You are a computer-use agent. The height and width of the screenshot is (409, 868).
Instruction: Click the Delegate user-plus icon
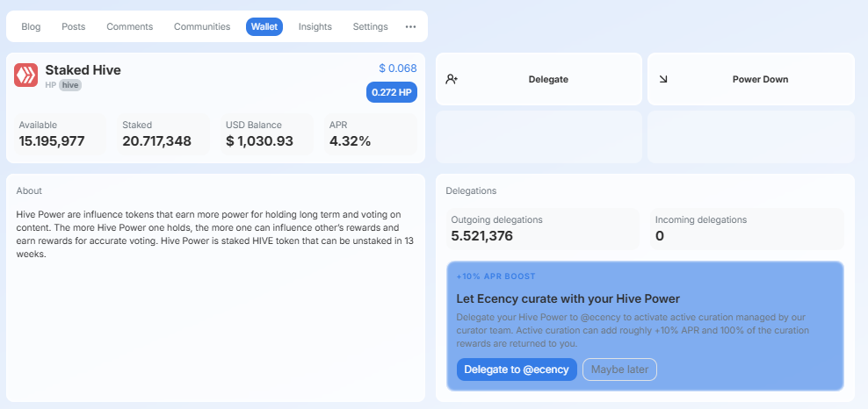point(452,79)
